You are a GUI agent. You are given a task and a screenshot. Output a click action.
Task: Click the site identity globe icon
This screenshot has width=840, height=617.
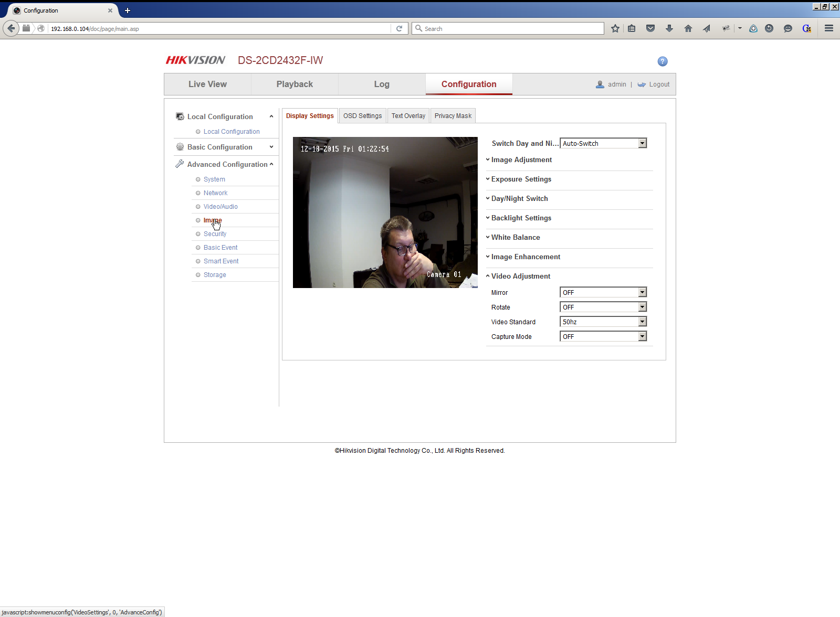(x=41, y=28)
